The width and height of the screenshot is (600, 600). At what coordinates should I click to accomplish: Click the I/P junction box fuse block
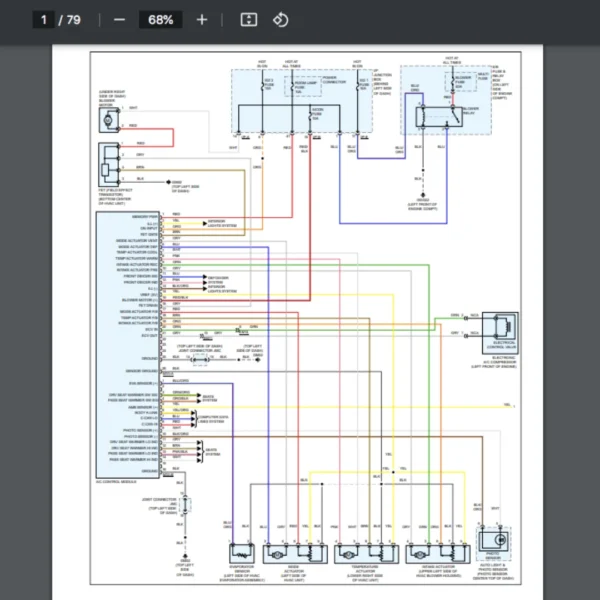click(302, 99)
